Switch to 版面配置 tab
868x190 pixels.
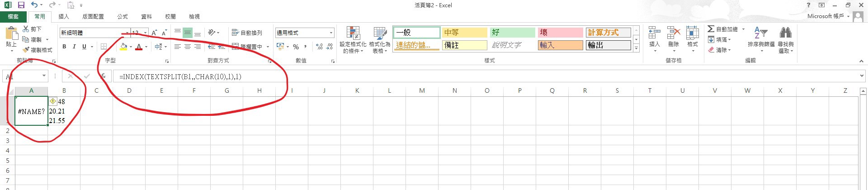click(x=93, y=17)
